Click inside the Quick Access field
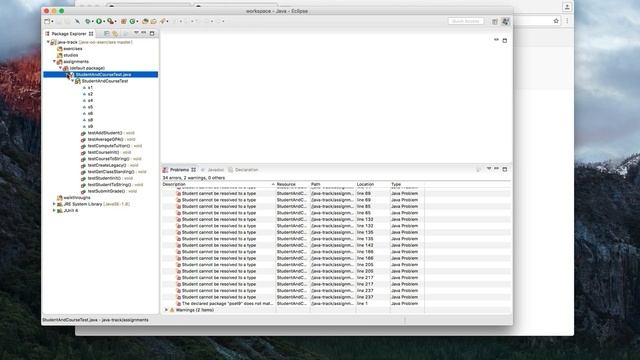 point(466,21)
